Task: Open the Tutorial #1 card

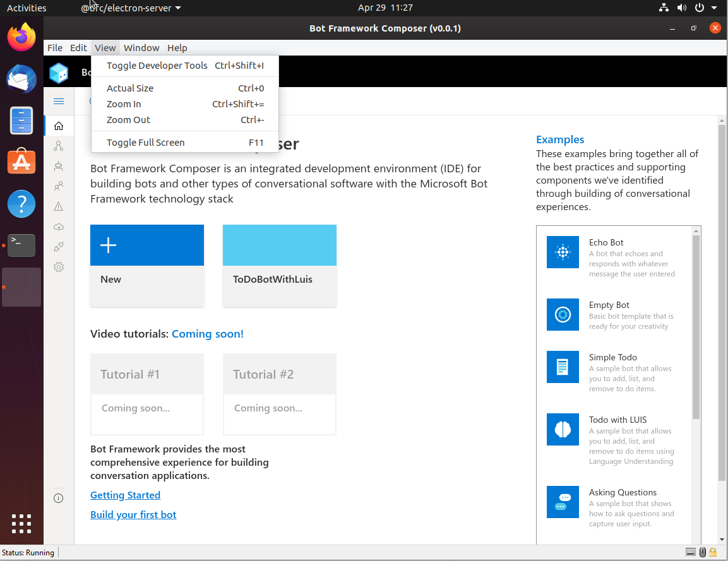Action: (147, 394)
